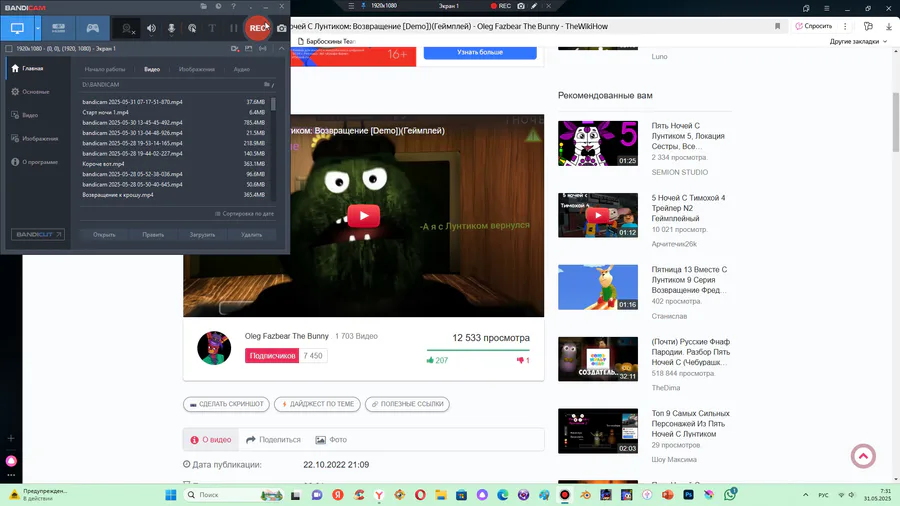Switch to Начало работы tab
Viewport: 900px width, 506px height.
coord(104,69)
